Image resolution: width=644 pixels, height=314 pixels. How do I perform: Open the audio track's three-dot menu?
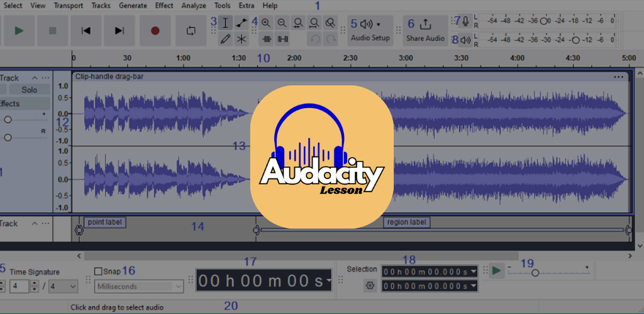point(45,78)
